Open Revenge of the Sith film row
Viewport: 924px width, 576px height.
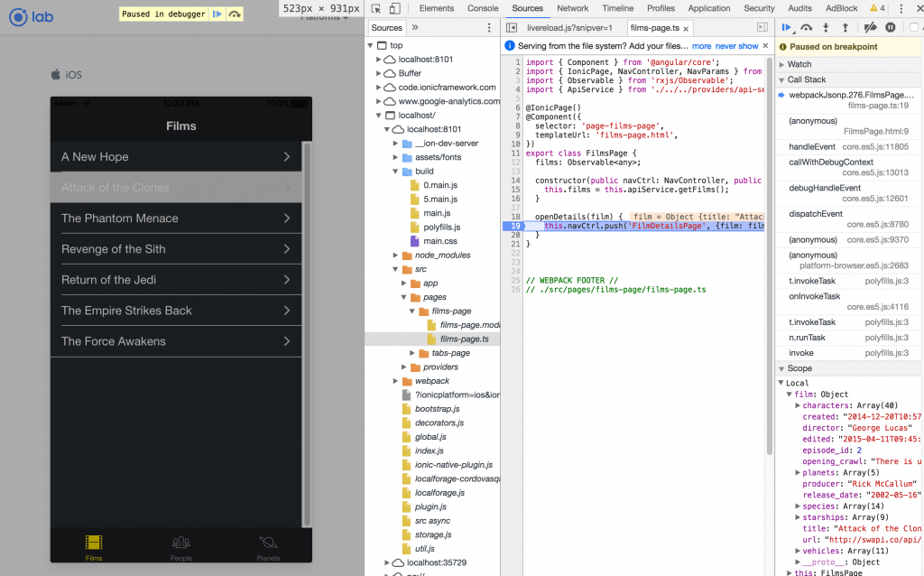pos(176,249)
